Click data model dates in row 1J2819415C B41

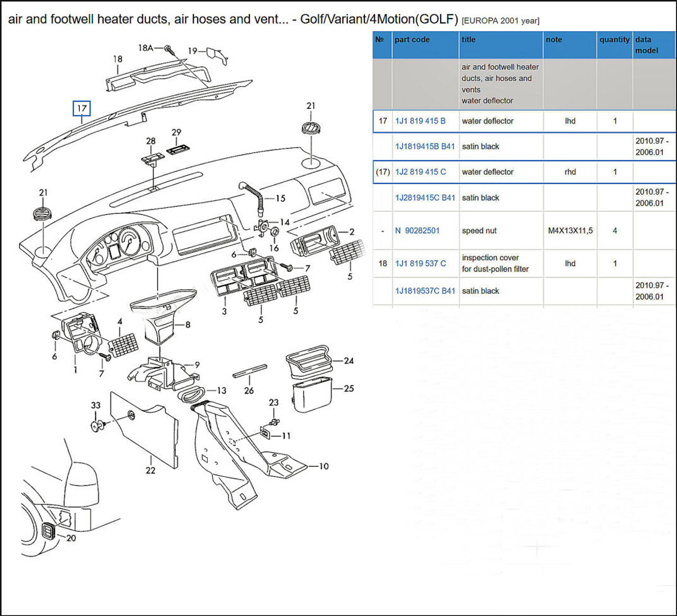[x=652, y=197]
